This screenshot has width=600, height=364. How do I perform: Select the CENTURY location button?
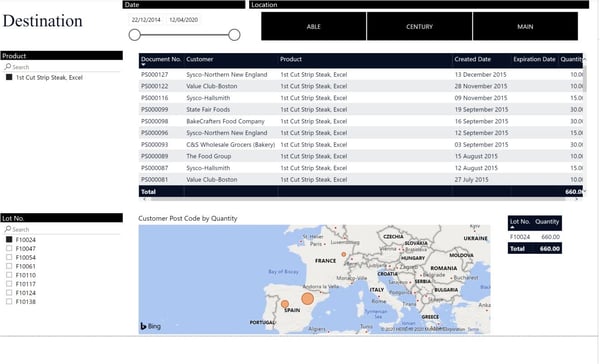419,26
